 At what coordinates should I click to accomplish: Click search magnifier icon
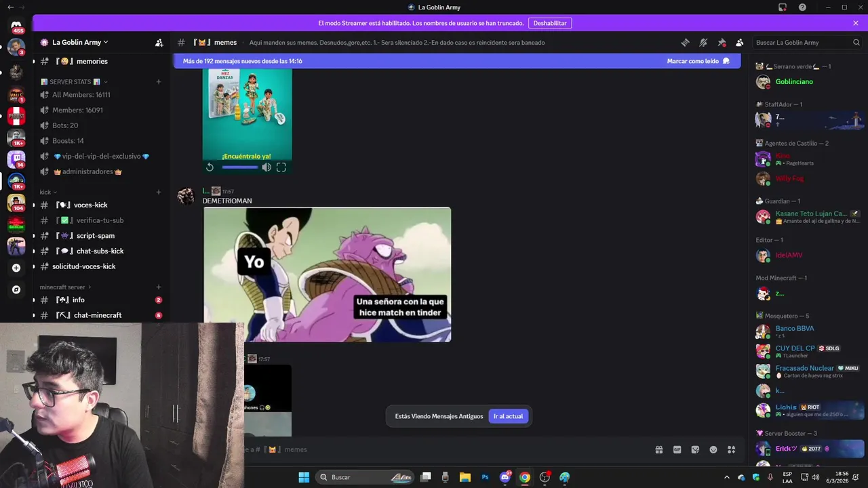coord(856,42)
